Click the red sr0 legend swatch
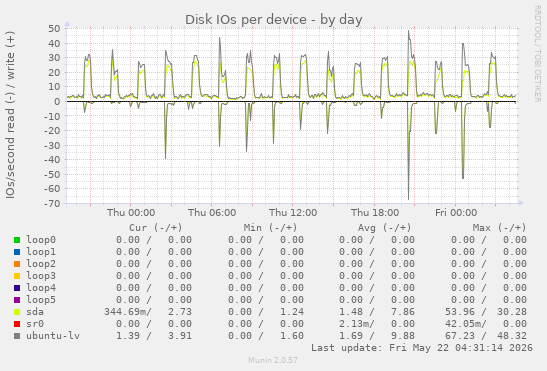 pos(17,324)
